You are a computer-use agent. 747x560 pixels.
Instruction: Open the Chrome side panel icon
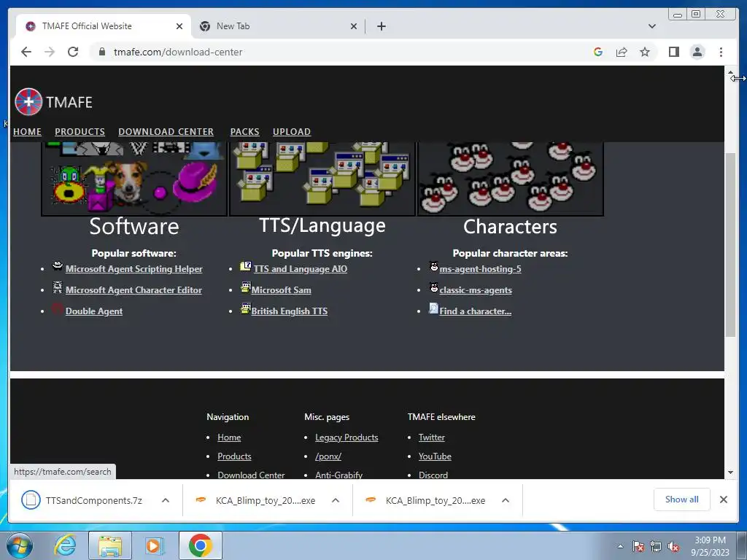tap(673, 52)
